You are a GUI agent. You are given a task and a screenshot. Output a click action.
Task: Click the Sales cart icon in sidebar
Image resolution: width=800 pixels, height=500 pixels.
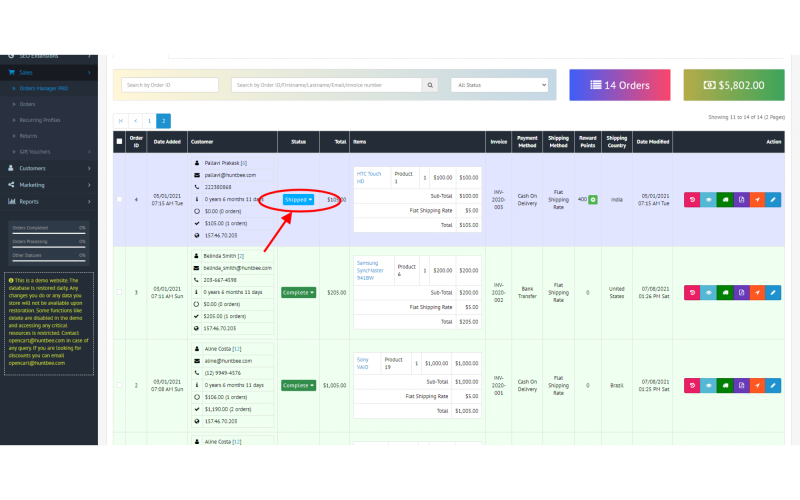11,72
